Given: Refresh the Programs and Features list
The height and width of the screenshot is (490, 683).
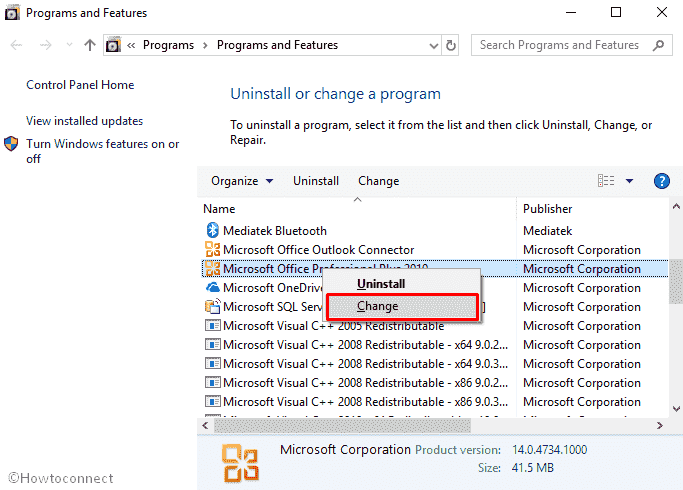Looking at the screenshot, I should coord(451,45).
